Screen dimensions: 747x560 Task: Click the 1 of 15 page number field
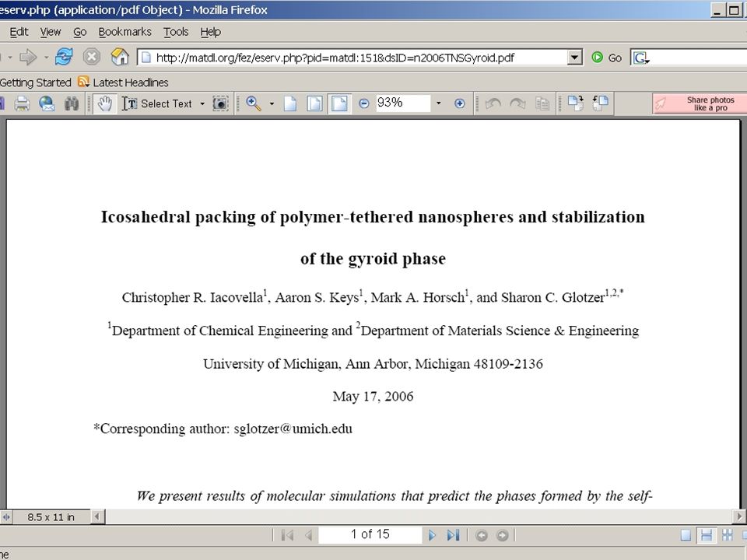pos(370,535)
